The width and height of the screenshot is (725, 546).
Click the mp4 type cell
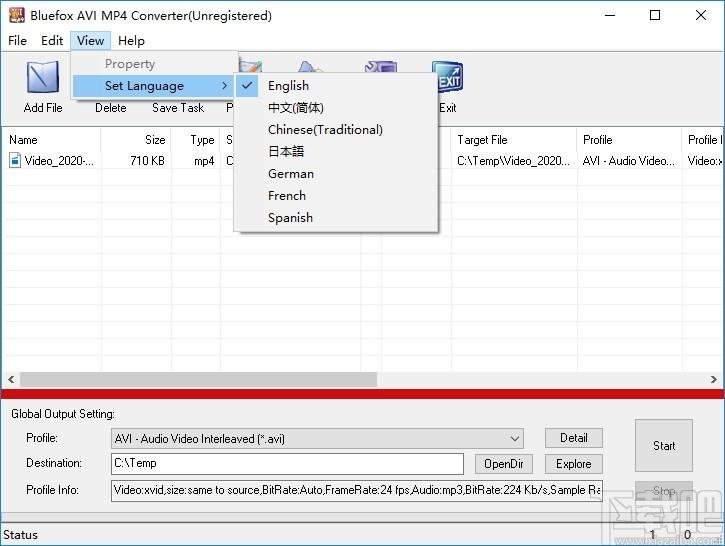204,161
